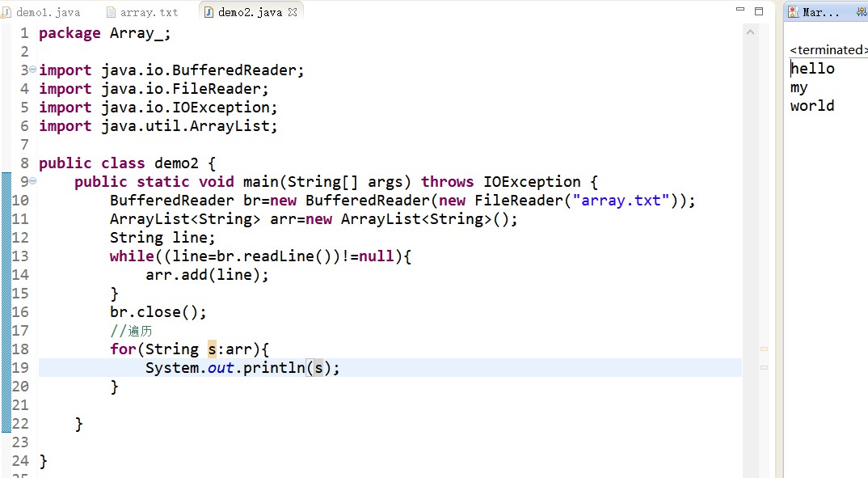The image size is (868, 478).
Task: Click the Properties sliders icon beside Markers
Action: (x=862, y=11)
